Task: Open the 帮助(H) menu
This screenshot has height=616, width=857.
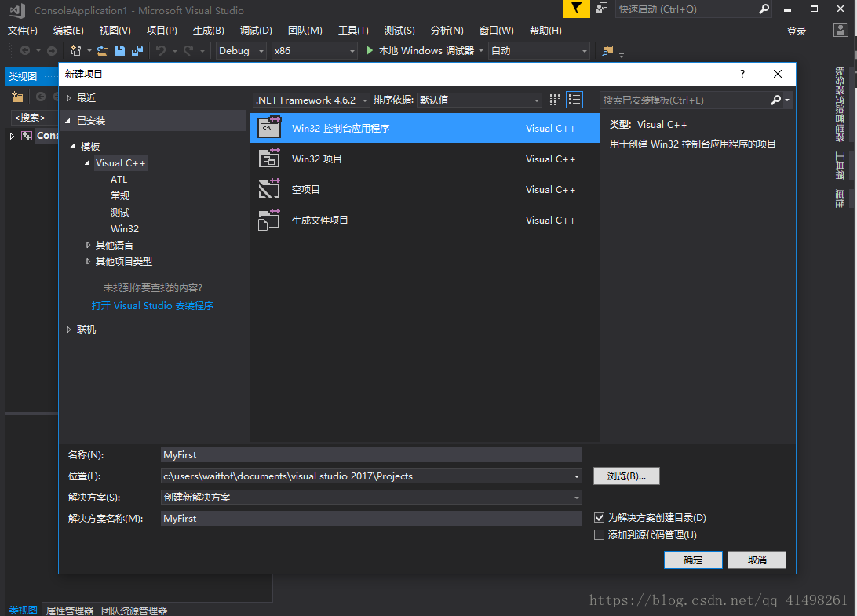Action: [545, 31]
